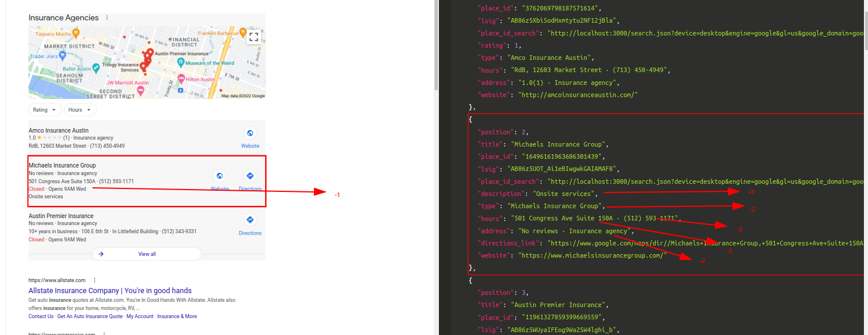Click JSON place_id value 3762069798187571614
Screen dimensions: 868x335
[x=559, y=8]
